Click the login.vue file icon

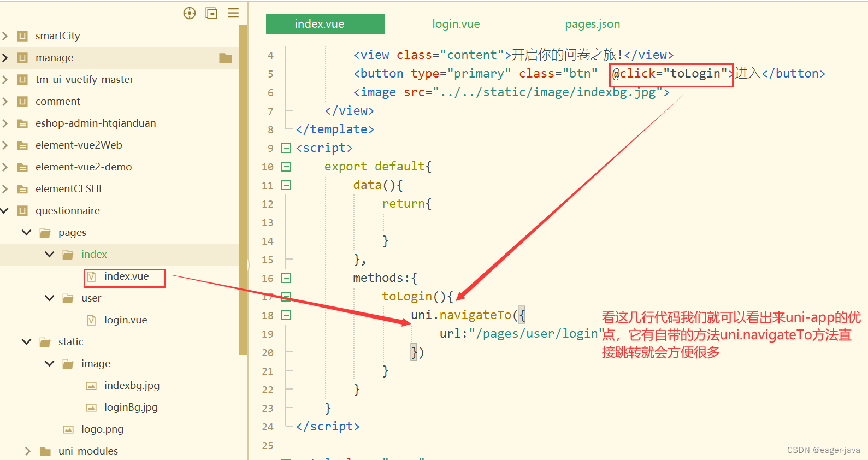[91, 320]
